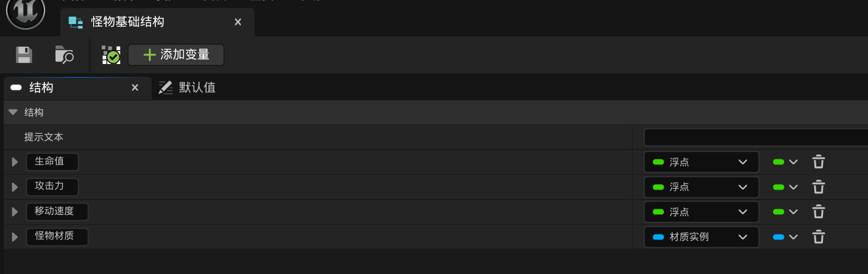Click the Unreal Engine logo icon
Screen dimensions: 868x274
pos(25,12)
